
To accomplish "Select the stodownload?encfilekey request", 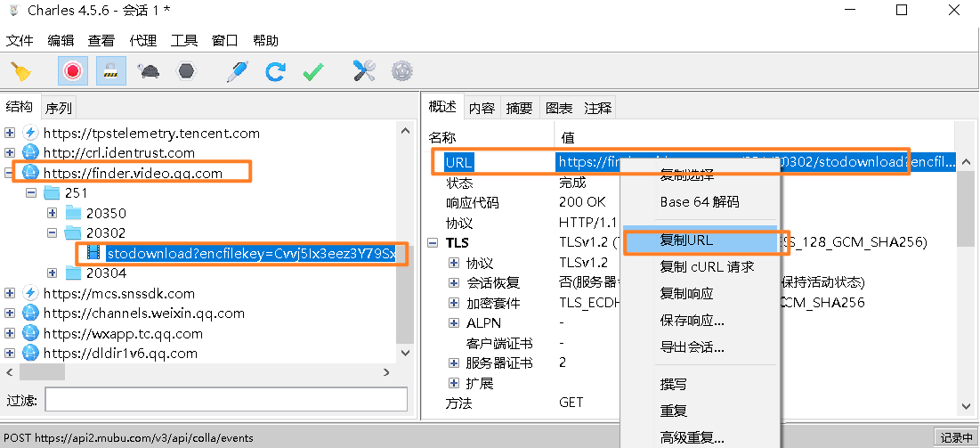I will click(251, 254).
